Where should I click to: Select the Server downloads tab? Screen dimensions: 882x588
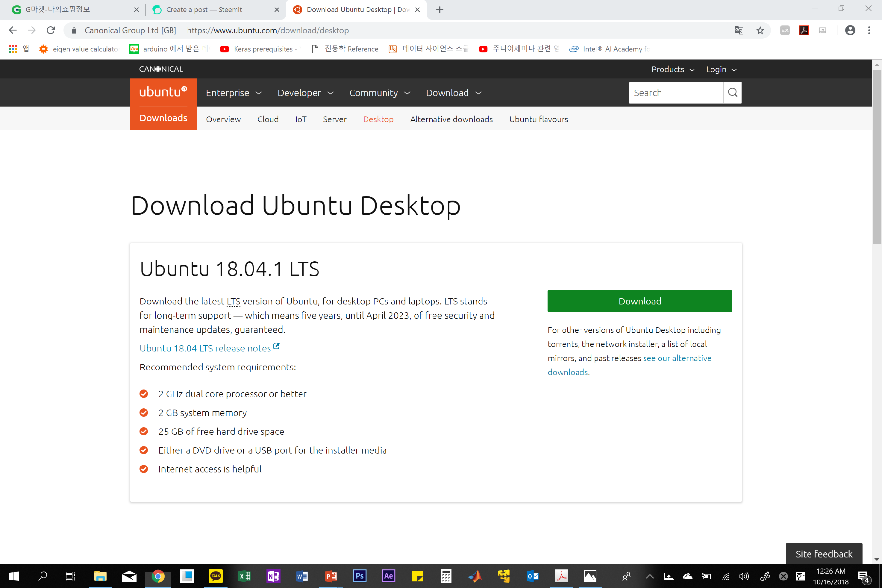[335, 119]
